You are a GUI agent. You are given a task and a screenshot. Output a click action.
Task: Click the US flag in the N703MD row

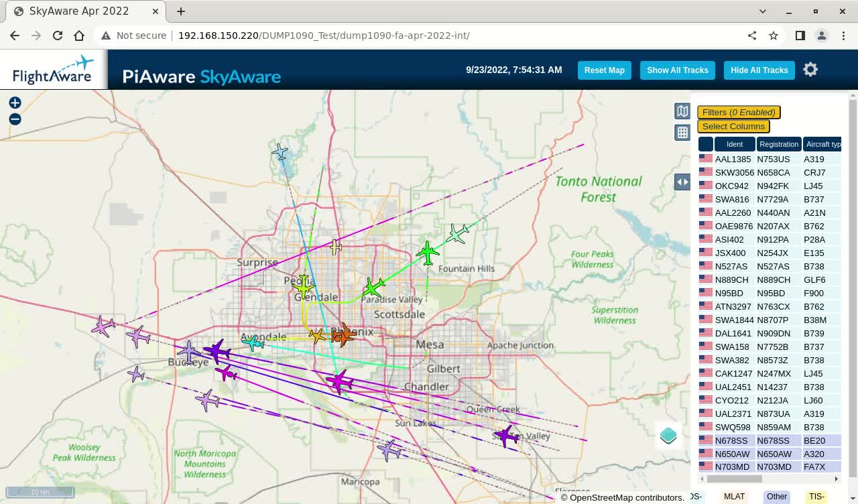click(x=706, y=466)
